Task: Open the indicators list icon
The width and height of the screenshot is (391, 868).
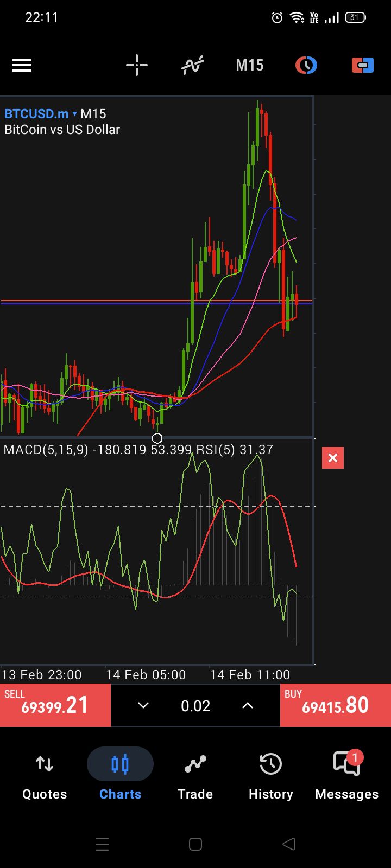Action: 193,66
